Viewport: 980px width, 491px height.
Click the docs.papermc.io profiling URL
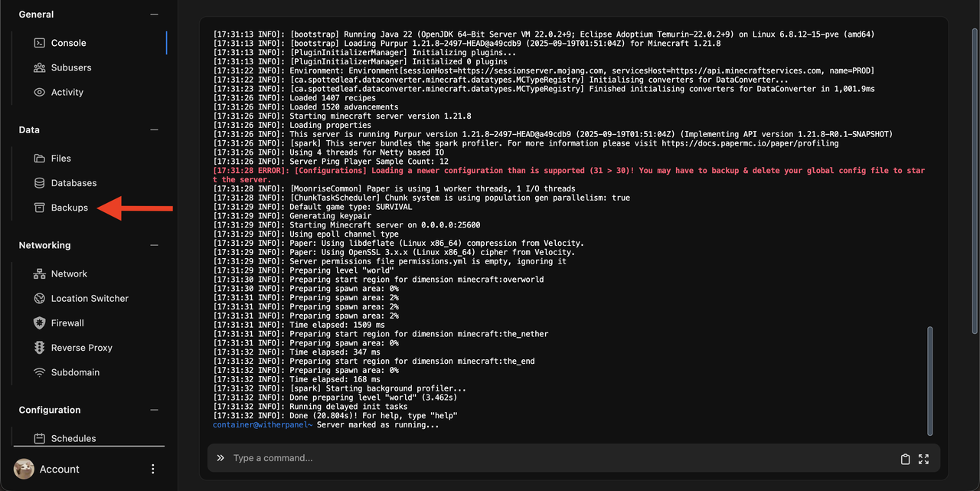(x=750, y=143)
